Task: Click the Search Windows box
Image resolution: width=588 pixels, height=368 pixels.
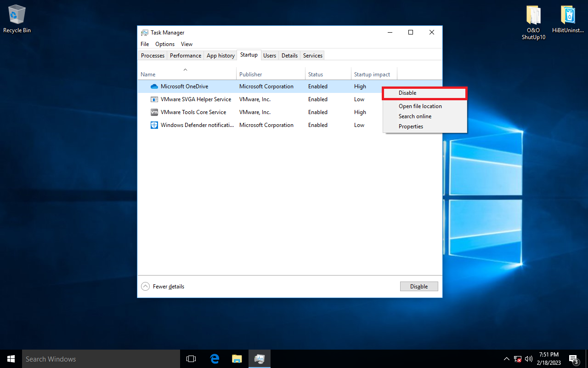Action: [101, 359]
